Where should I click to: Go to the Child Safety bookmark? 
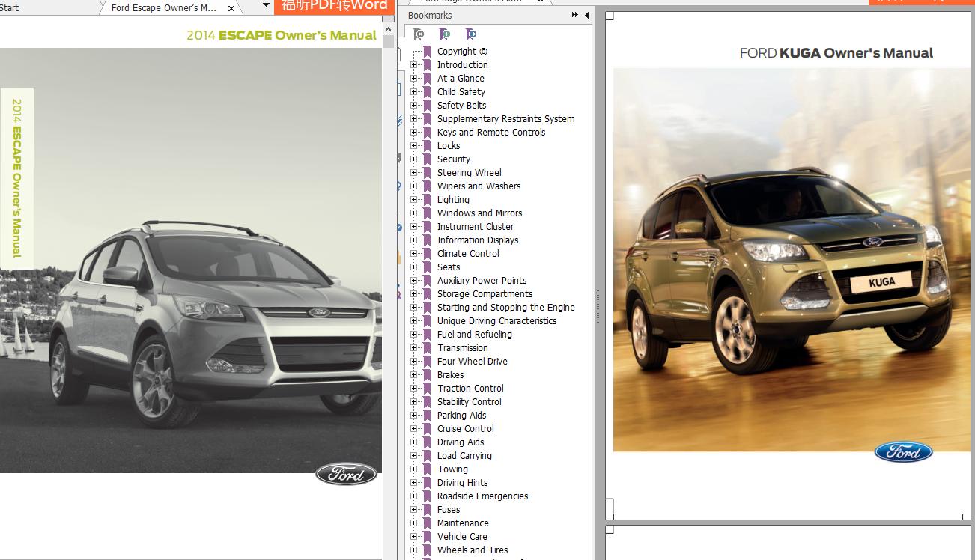[x=461, y=92]
